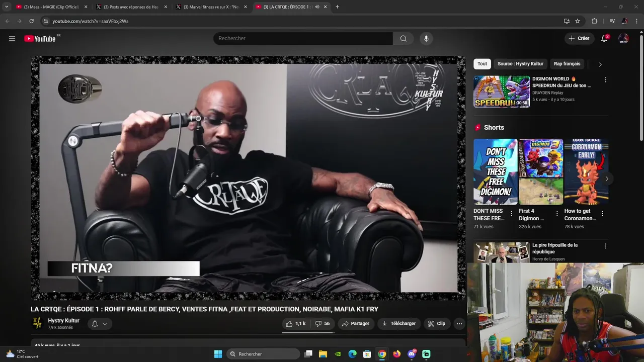This screenshot has height=362, width=644.
Task: Click the Partager button
Action: tap(355, 324)
